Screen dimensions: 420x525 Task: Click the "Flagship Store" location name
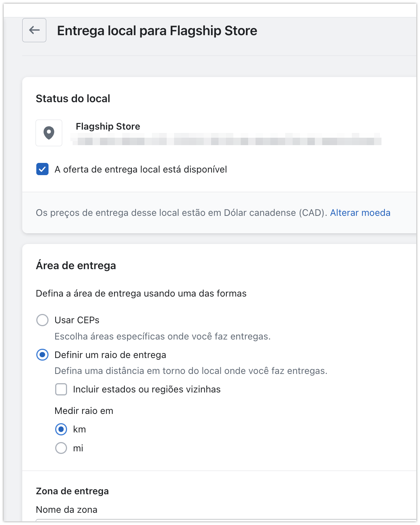(108, 127)
